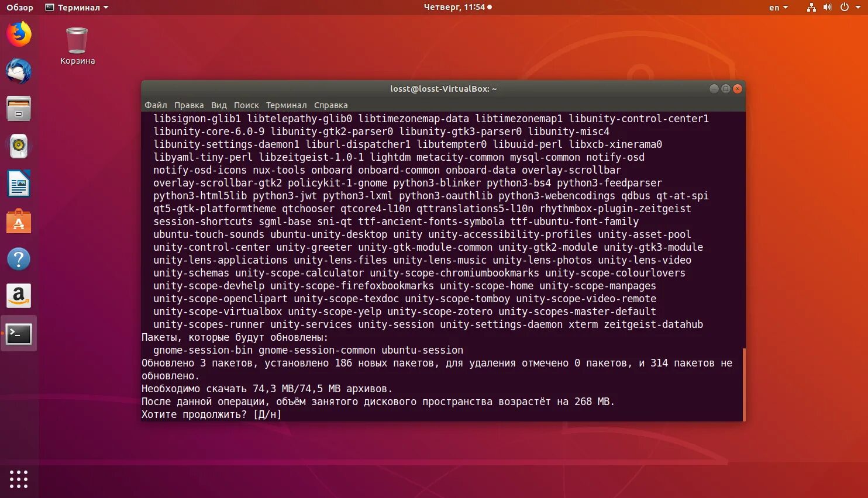Launch LibreOffice Writer from the dock
Image resolution: width=868 pixels, height=498 pixels.
click(x=19, y=184)
